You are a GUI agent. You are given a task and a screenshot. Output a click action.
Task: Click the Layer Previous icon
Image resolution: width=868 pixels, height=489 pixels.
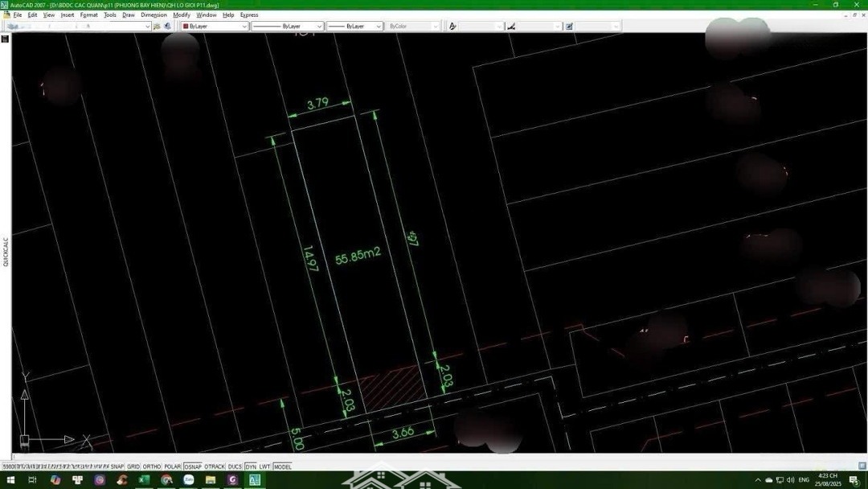(167, 27)
